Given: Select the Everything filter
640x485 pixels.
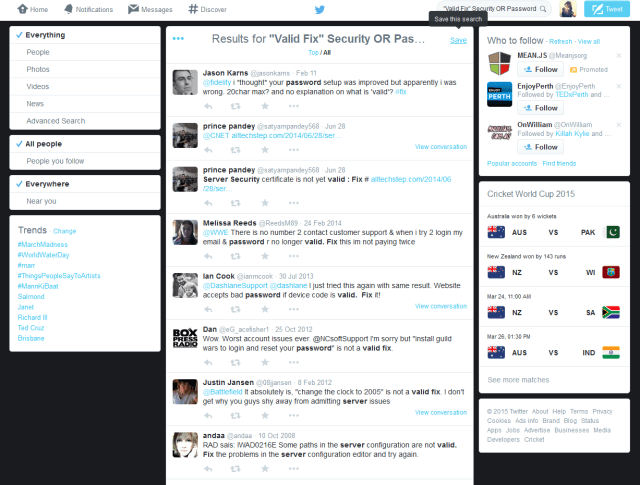Looking at the screenshot, I should click(x=85, y=35).
